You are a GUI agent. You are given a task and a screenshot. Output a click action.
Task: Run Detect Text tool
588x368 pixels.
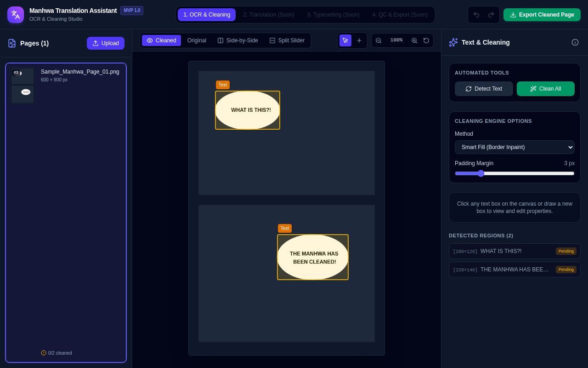point(484,89)
